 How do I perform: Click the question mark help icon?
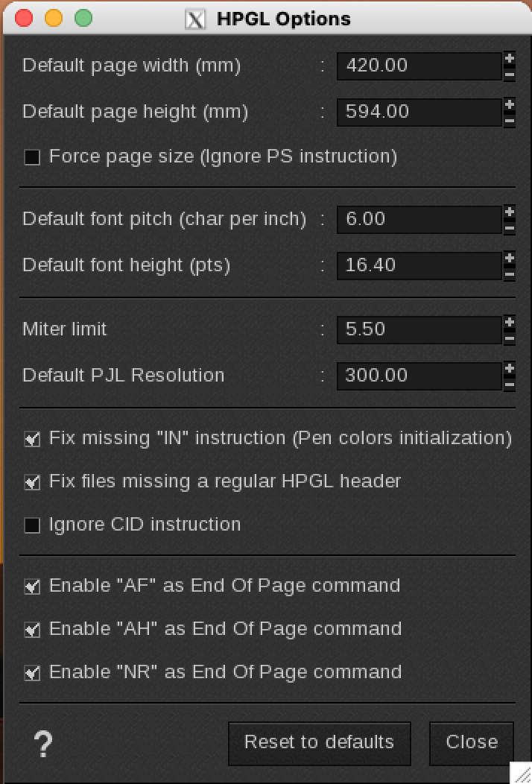coord(44,742)
